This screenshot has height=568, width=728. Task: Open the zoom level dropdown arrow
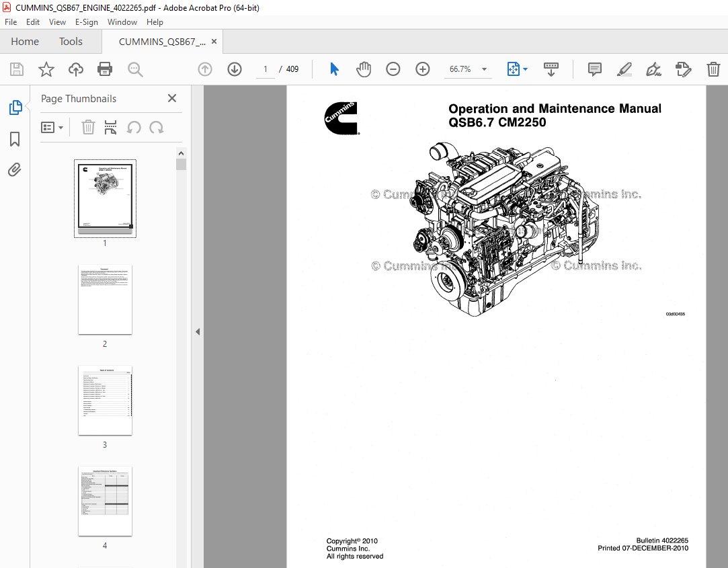coord(484,69)
